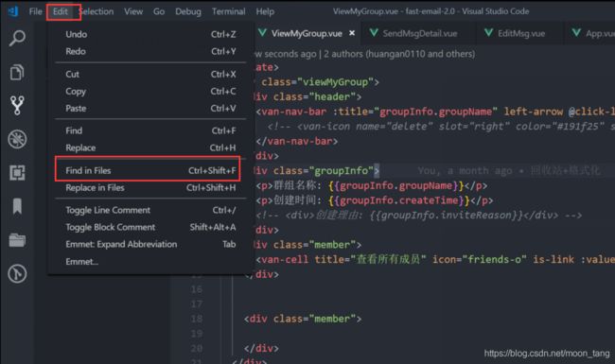
Task: Click the van-cell friends-o code line
Action: tap(435, 259)
